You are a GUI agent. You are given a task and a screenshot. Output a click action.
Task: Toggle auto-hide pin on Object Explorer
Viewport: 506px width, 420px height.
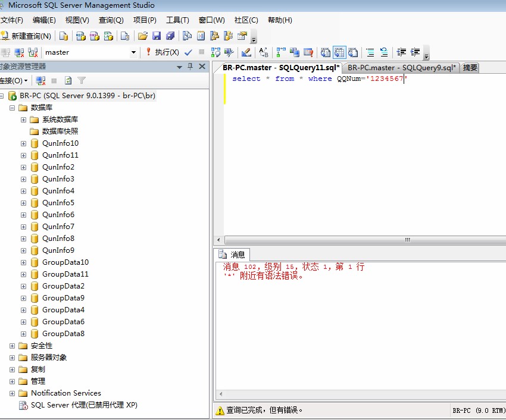click(x=190, y=67)
